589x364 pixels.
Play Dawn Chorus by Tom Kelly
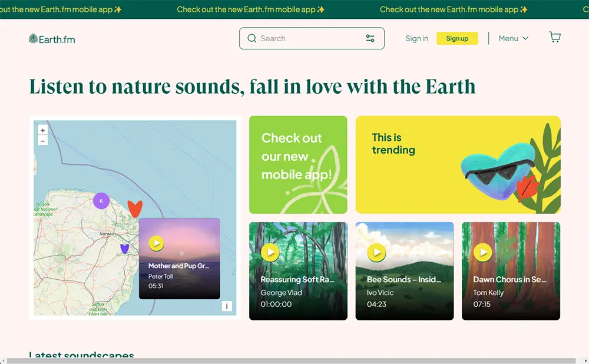click(482, 253)
